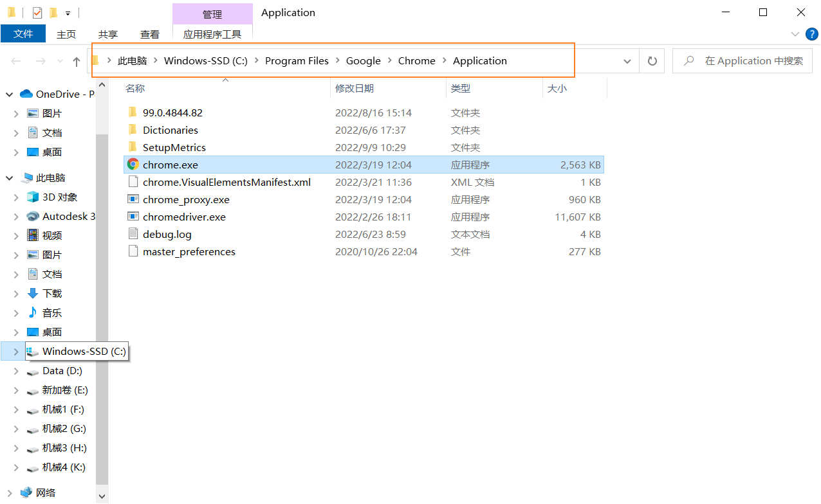This screenshot has width=821, height=504.
Task: Switch to the 共享 ribbon tab
Action: 108,35
